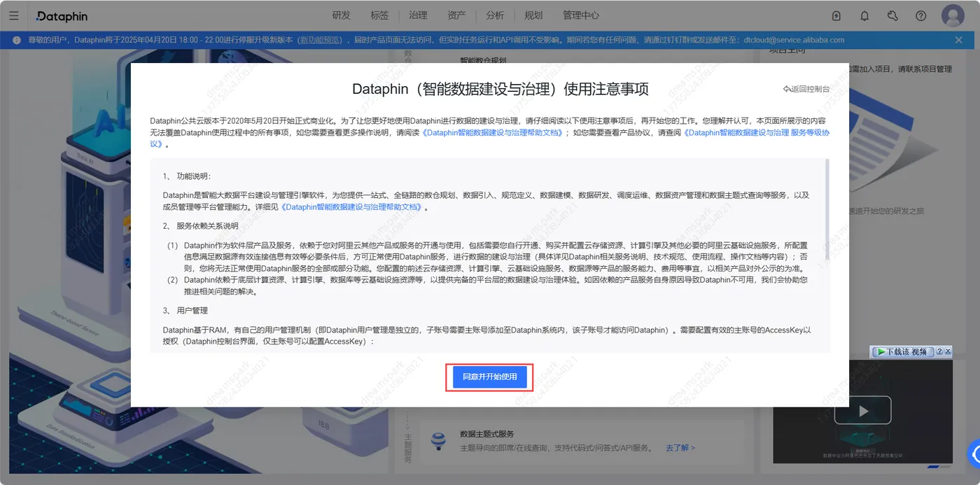Open the 管理中心 menu in the top navigation
The image size is (980, 485).
[581, 15]
